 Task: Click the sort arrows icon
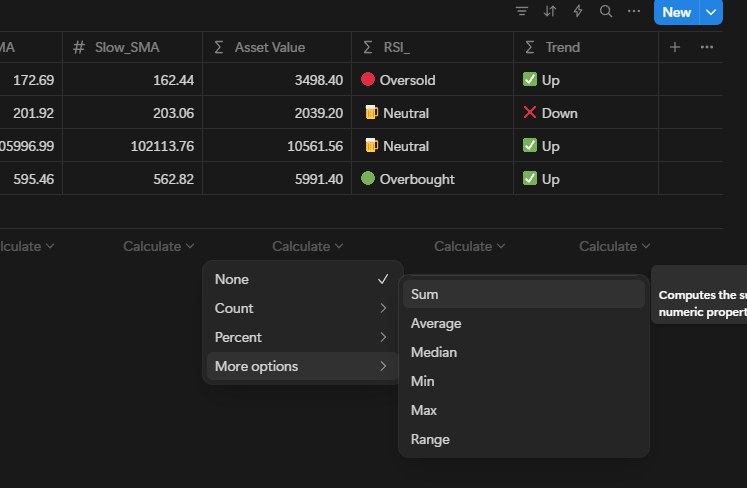[x=549, y=11]
